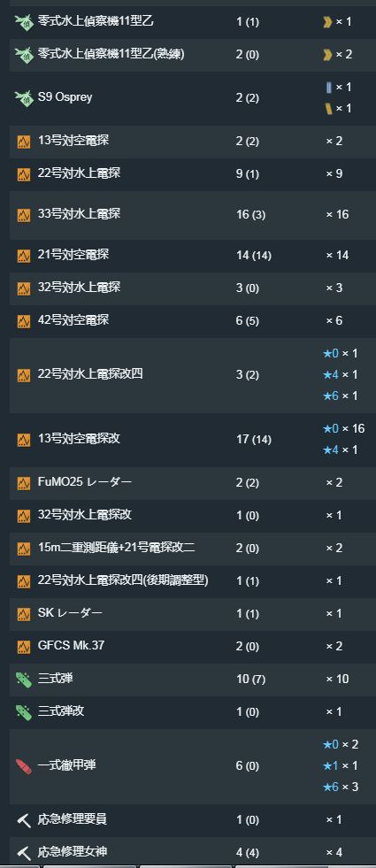Screen dimensions: 376x868
Task: Click the ★4 × 1 entry for 13号対空電探改
Action: [341, 449]
